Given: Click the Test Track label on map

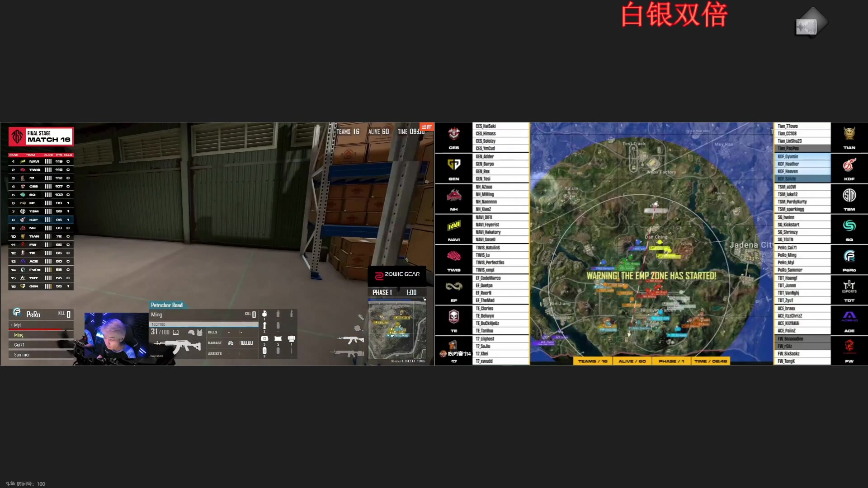Looking at the screenshot, I should [x=634, y=144].
